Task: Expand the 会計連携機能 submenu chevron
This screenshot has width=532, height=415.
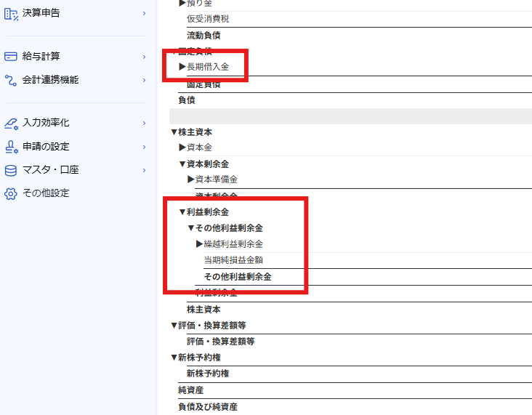Action: (144, 80)
